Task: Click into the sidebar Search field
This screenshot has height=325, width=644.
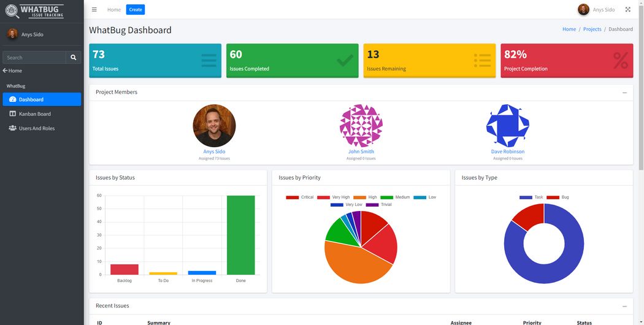Action: point(34,58)
